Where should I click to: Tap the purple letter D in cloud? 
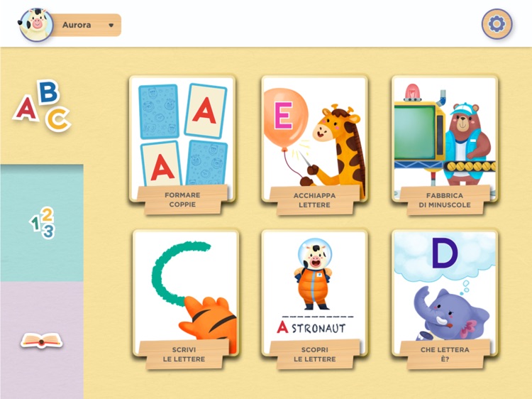point(445,253)
